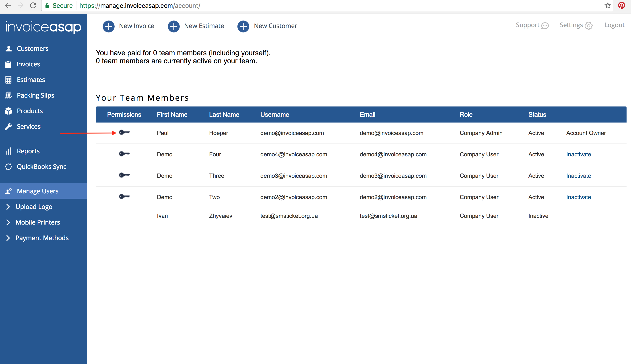Click the New Estimate plus icon
This screenshot has height=364, width=631.
pos(173,26)
